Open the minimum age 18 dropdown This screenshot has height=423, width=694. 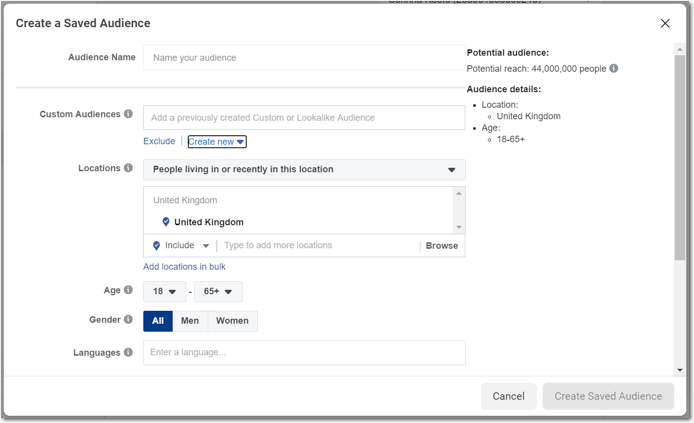click(x=164, y=292)
